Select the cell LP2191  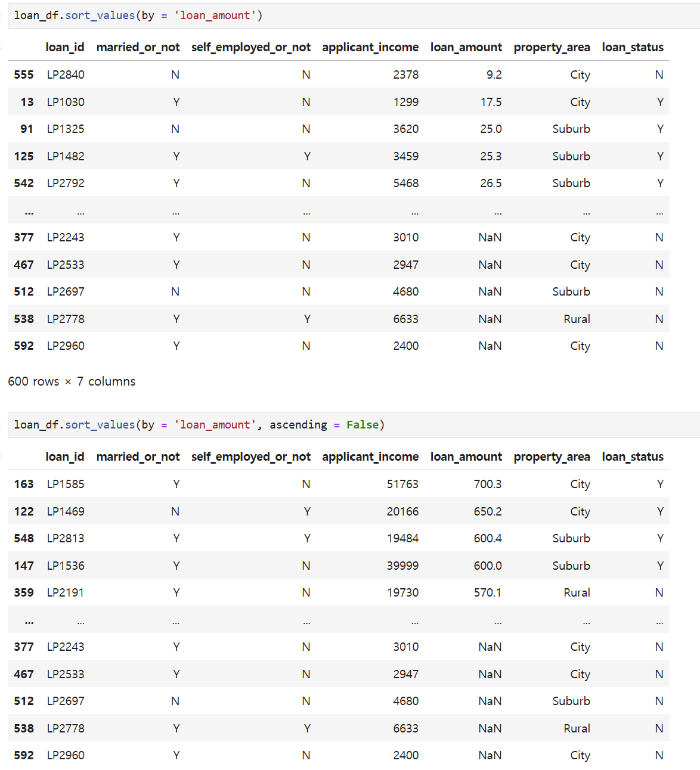[66, 592]
